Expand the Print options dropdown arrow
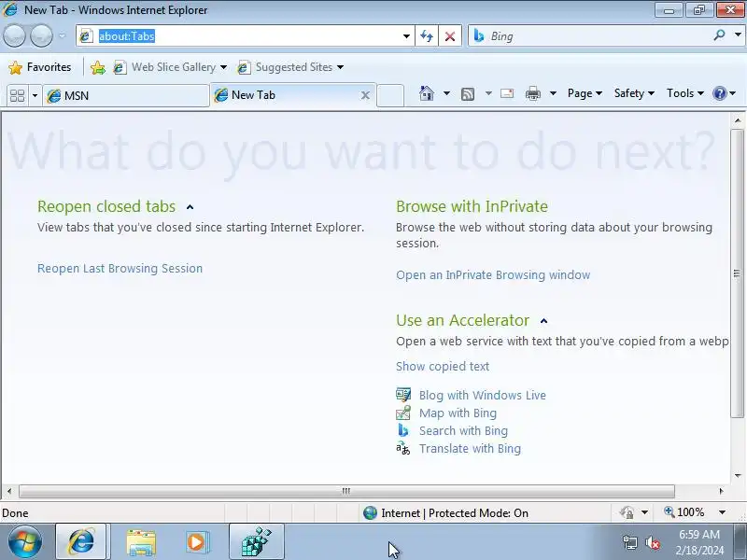The height and width of the screenshot is (560, 747). [x=553, y=93]
